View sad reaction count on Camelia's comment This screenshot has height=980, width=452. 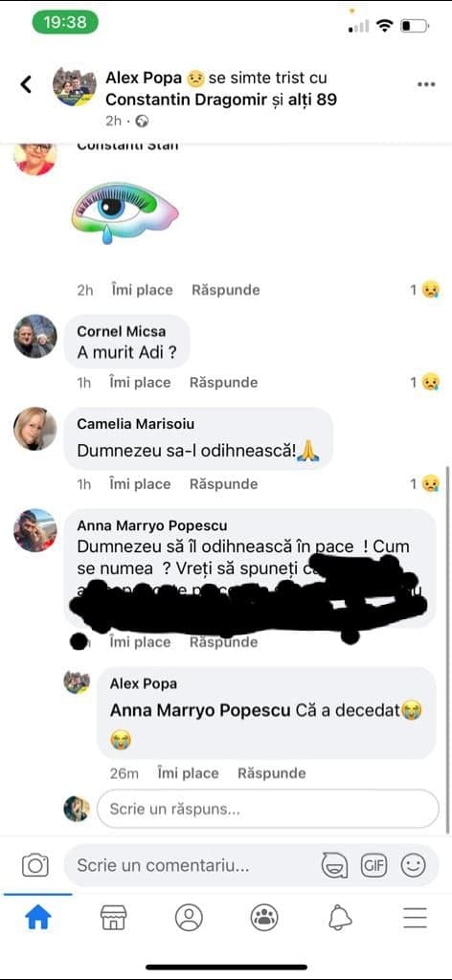(425, 484)
